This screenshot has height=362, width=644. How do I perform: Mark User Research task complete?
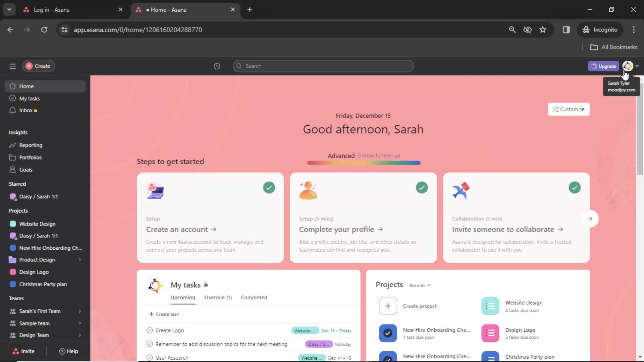pos(150,358)
